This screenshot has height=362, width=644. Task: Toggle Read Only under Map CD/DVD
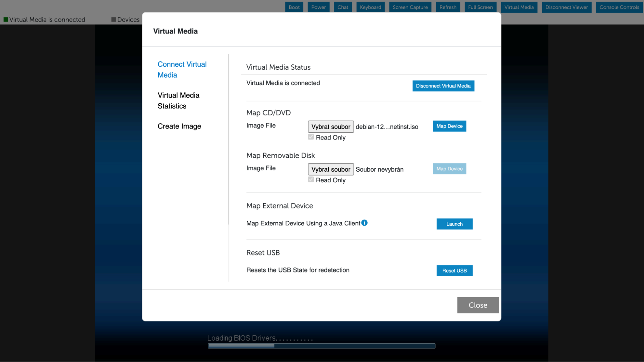pyautogui.click(x=311, y=137)
